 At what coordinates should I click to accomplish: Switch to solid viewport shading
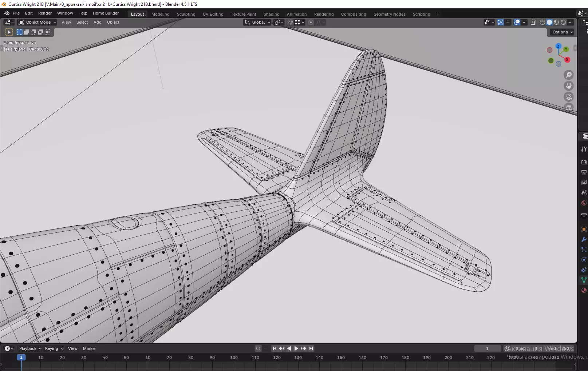549,22
